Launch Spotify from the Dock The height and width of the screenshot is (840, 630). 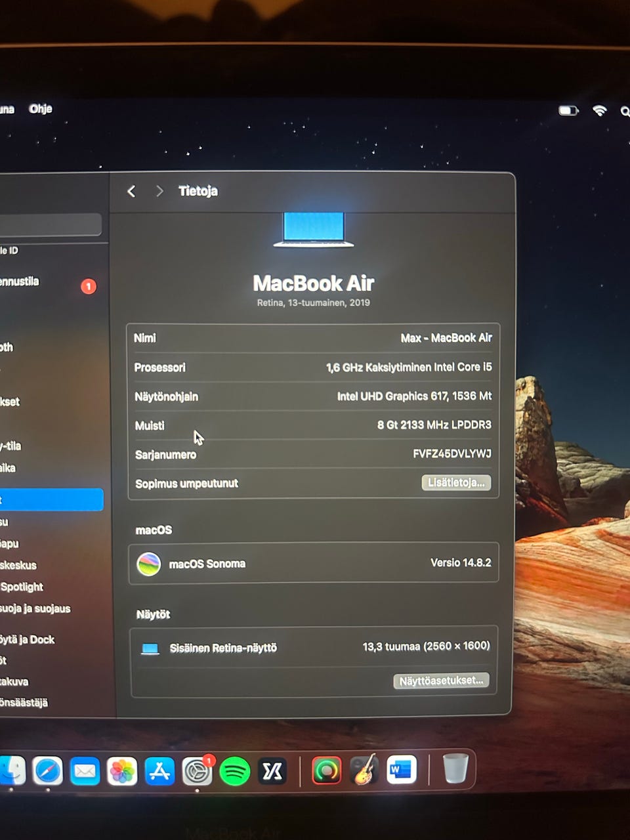[234, 771]
